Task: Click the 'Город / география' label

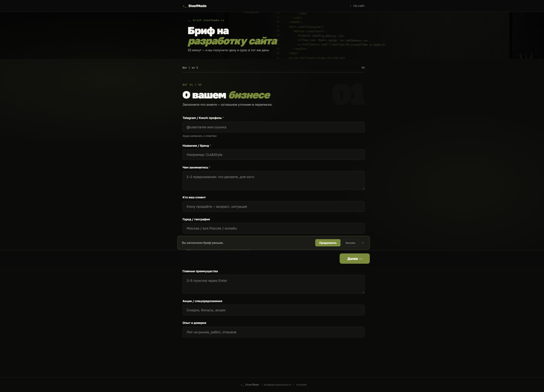Action: pos(196,219)
